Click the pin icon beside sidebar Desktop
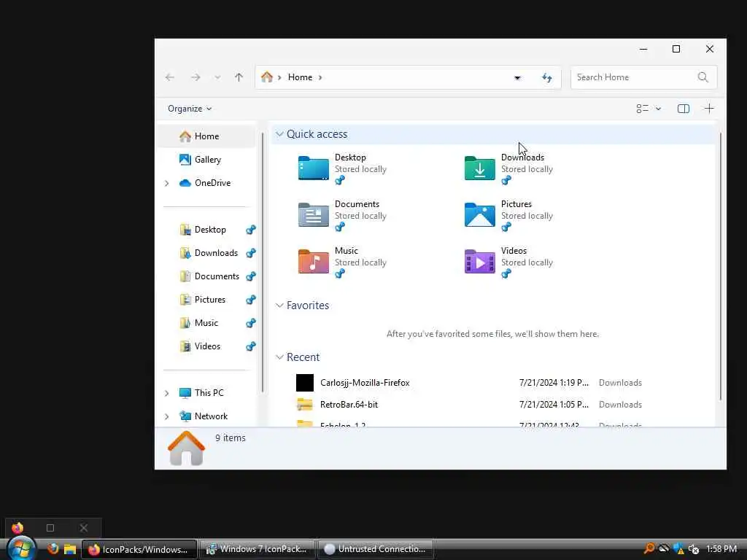Image resolution: width=747 pixels, height=560 pixels. coord(251,230)
